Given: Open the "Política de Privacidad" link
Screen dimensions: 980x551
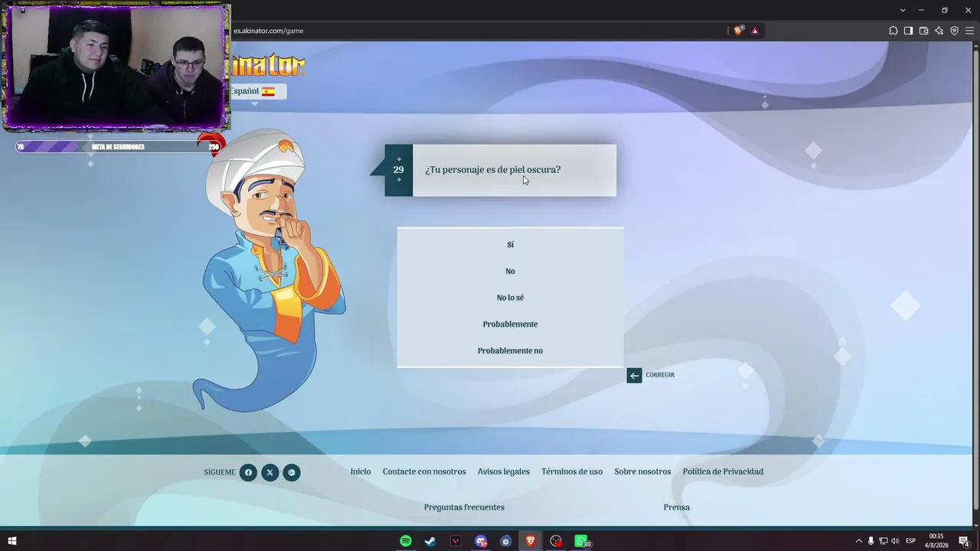Looking at the screenshot, I should [723, 471].
